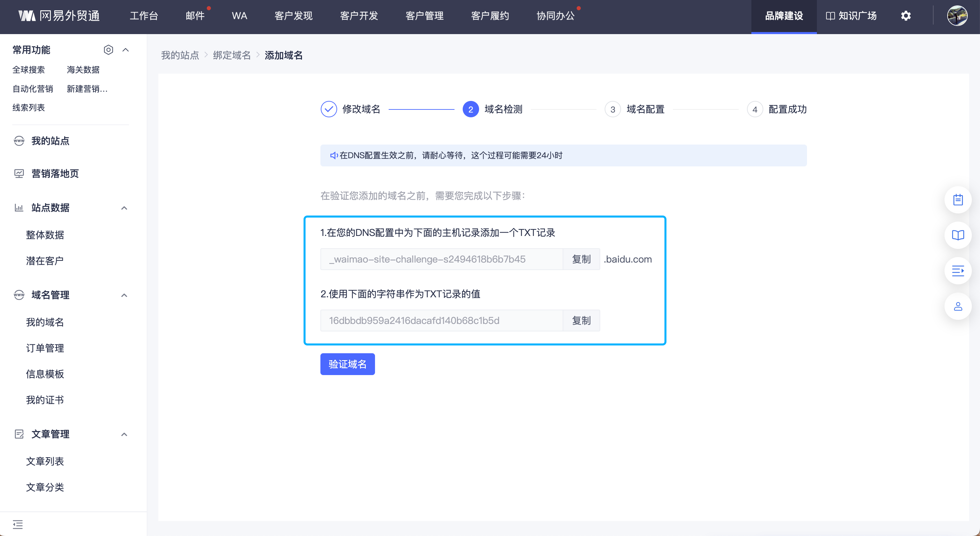Open 知识广场 with book icon
This screenshot has width=980, height=536.
[x=851, y=16]
